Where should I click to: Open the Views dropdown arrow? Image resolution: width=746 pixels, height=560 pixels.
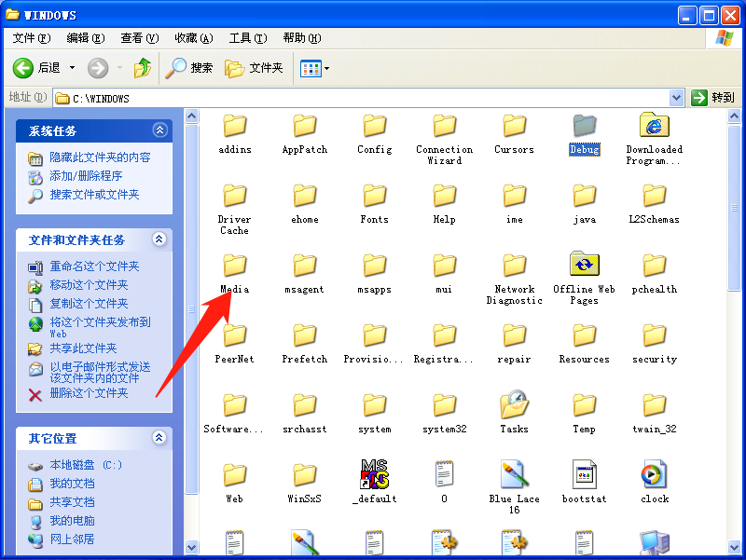point(327,68)
